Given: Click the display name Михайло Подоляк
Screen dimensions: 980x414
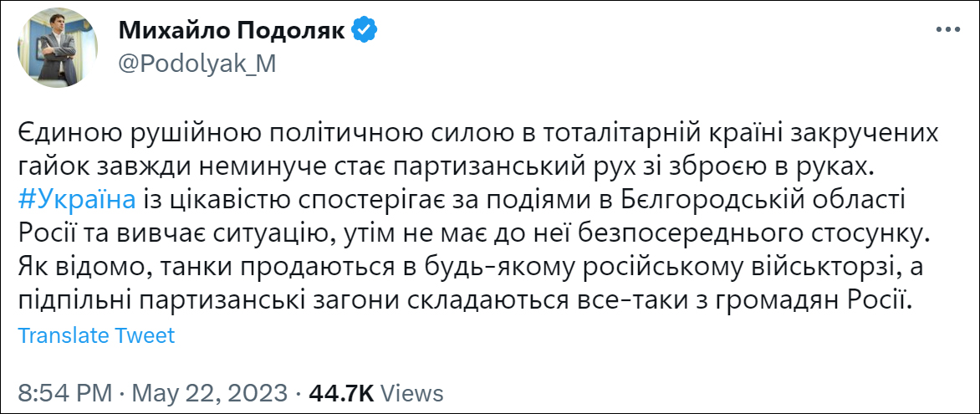Looking at the screenshot, I should coord(233,30).
